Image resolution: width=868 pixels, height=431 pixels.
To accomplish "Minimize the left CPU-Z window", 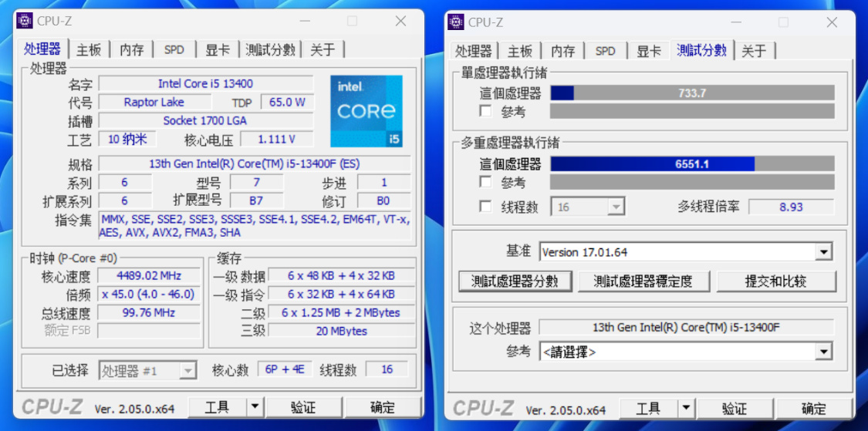I will [x=306, y=21].
